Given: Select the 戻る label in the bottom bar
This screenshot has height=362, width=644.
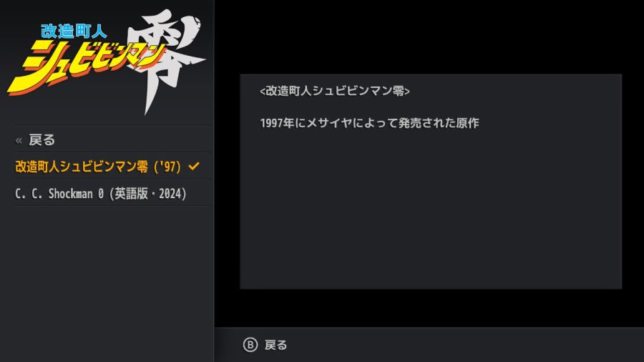Looking at the screenshot, I should point(275,345).
